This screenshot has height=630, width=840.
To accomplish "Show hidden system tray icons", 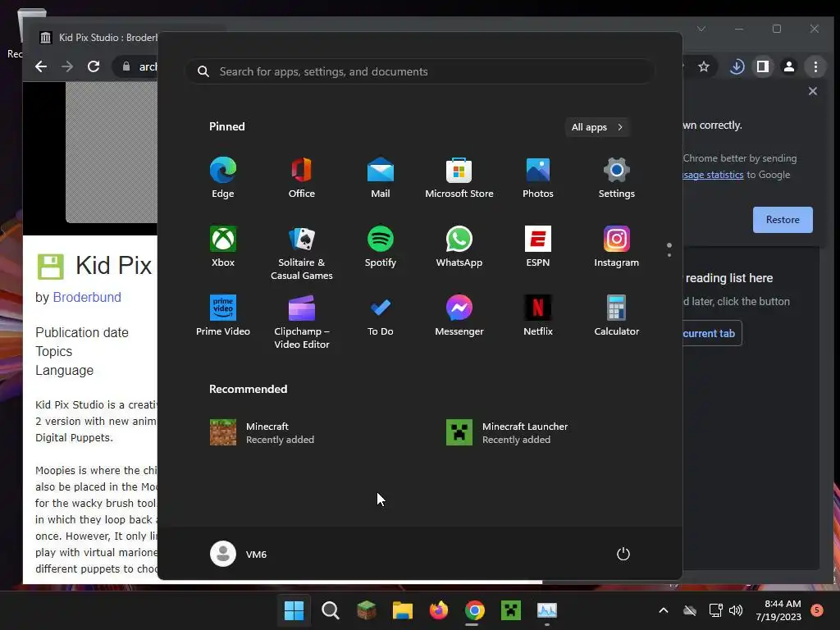I will [x=663, y=610].
